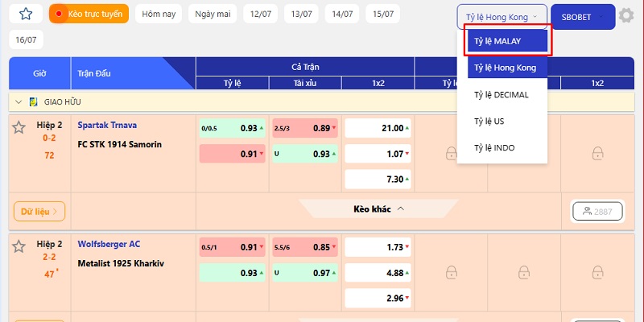Click the favorites star icon in top bar
The width and height of the screenshot is (644, 322).
(26, 14)
